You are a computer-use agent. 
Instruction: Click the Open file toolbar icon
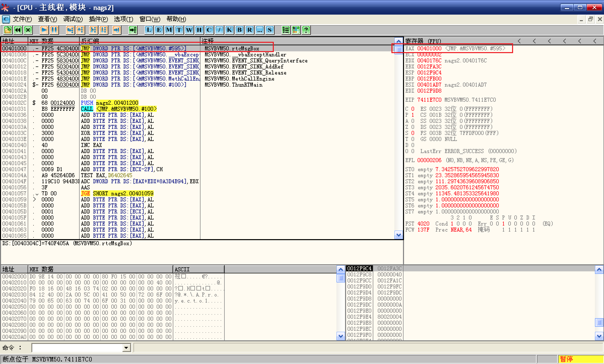point(8,30)
